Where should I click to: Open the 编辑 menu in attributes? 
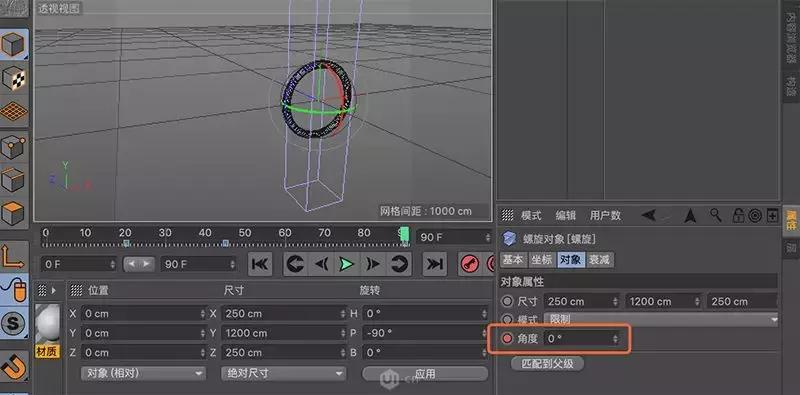[x=565, y=215]
